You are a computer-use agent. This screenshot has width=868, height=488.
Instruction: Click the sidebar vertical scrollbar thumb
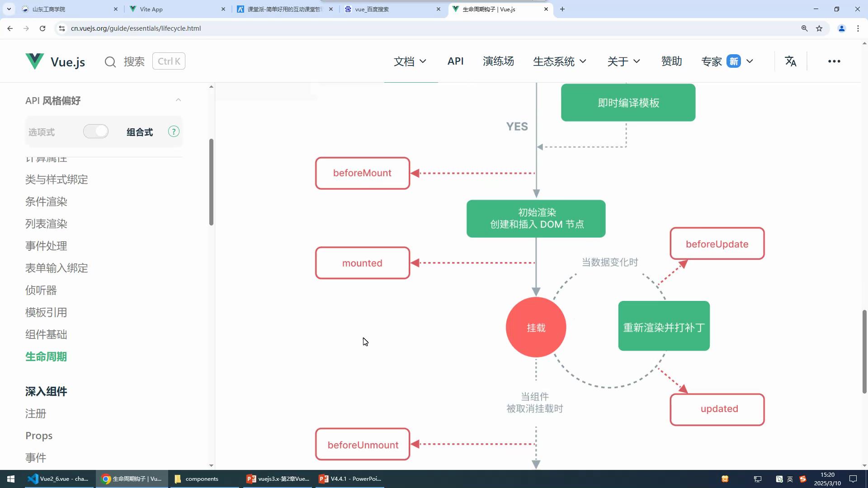pyautogui.click(x=211, y=182)
